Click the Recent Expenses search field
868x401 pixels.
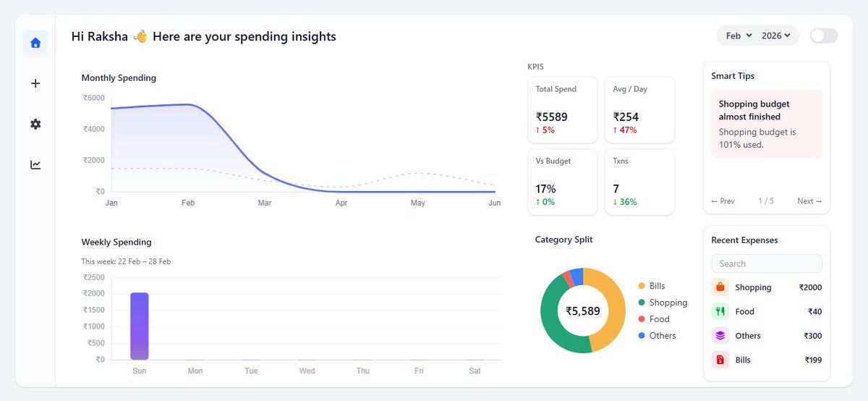(767, 263)
